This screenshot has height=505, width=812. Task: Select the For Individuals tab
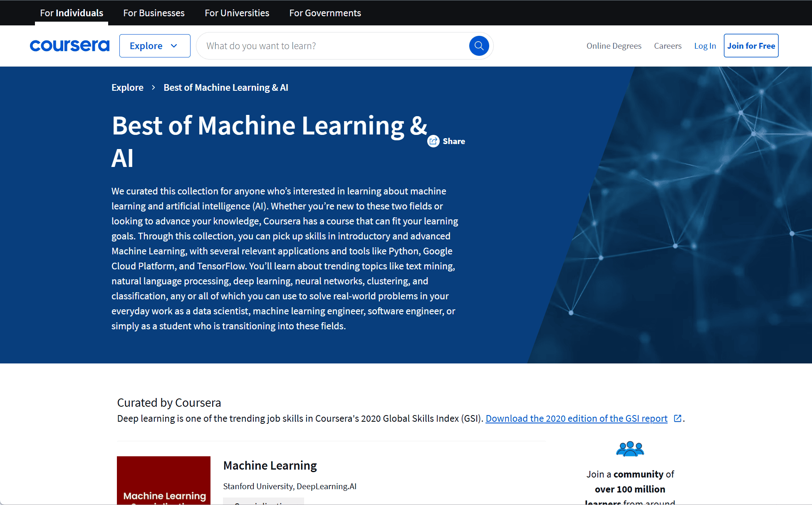[x=71, y=13]
